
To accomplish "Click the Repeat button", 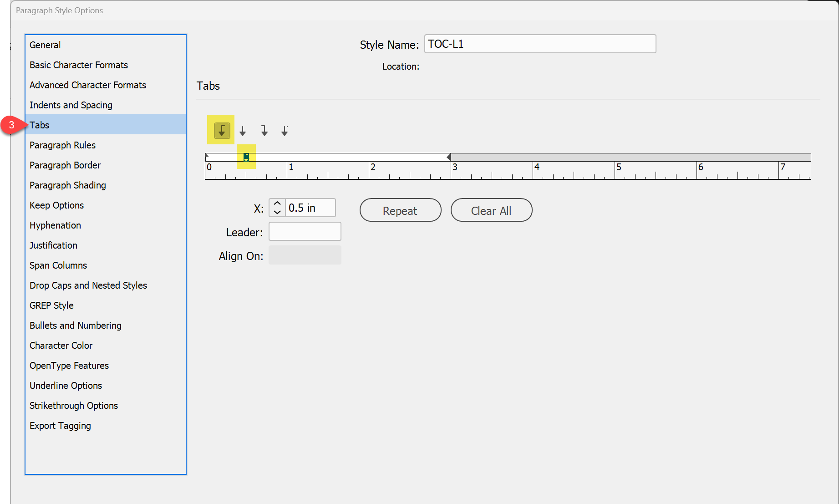I will point(400,210).
